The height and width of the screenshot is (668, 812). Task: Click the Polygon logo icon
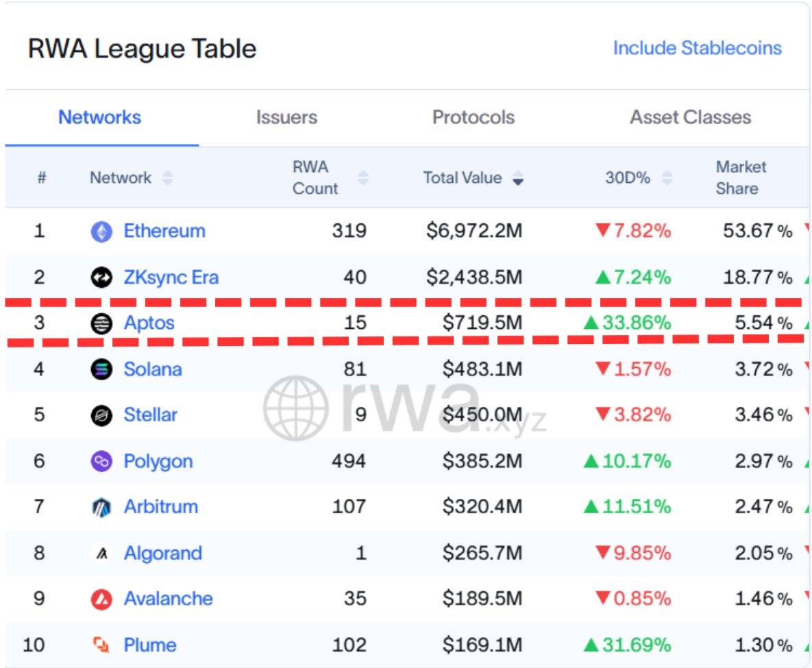point(101,461)
